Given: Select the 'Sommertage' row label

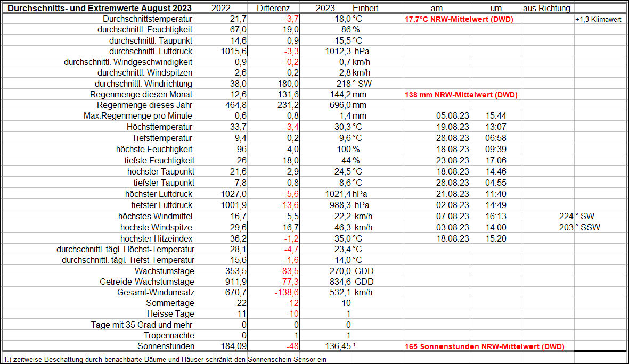Looking at the screenshot, I should point(170,303).
